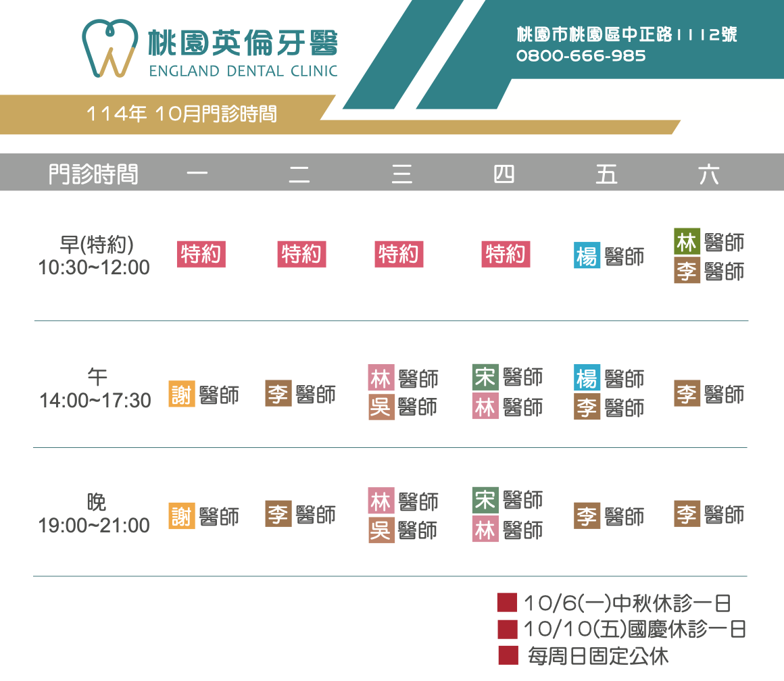
Task: Click the 晚 19:00~21:00 time slot label
Action: coord(94,514)
